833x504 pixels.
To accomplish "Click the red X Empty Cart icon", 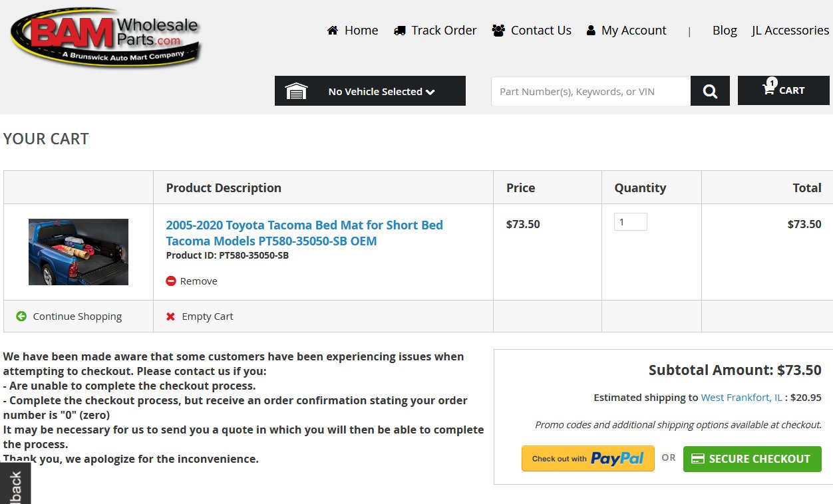I will point(171,316).
